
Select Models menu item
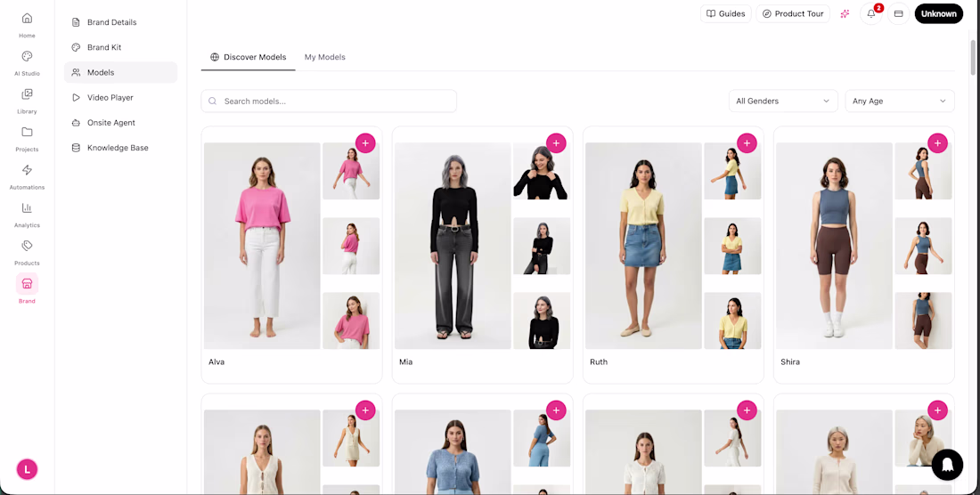point(120,72)
